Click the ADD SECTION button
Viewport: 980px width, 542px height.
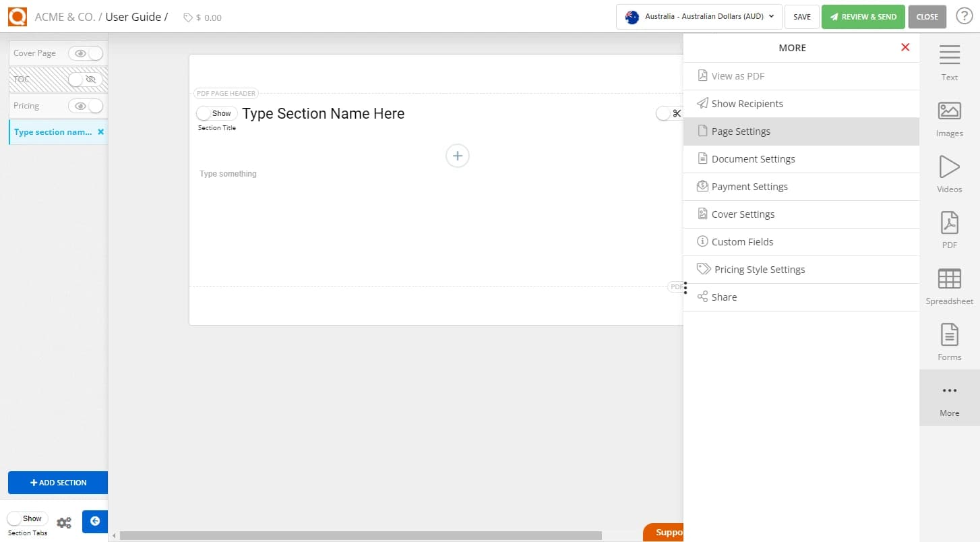(x=58, y=483)
